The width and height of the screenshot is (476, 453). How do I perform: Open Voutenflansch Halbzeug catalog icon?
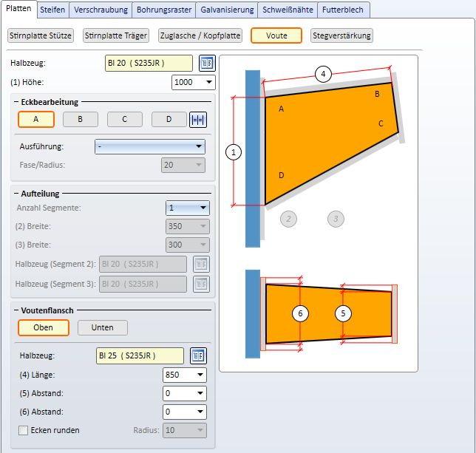[x=197, y=355]
